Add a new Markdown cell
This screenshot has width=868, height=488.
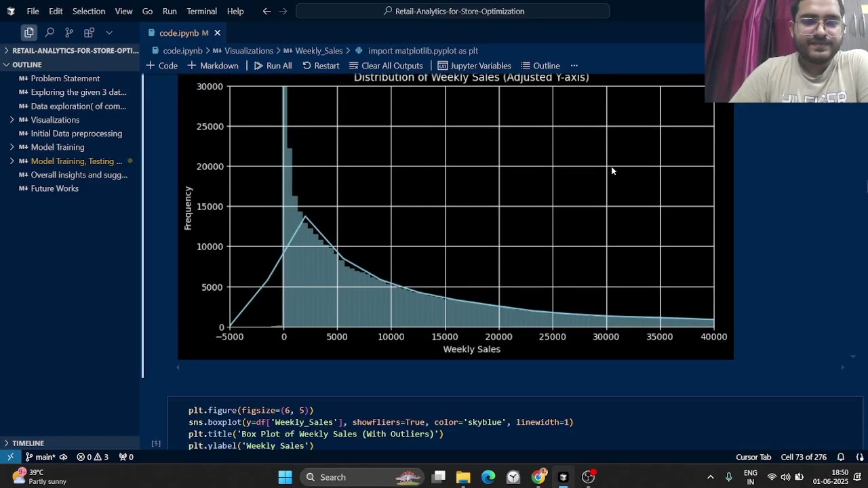tap(212, 66)
